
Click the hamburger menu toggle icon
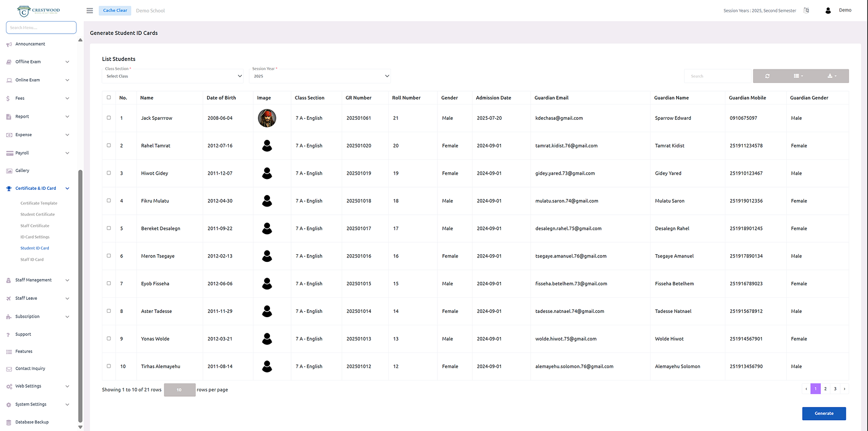[x=89, y=11]
